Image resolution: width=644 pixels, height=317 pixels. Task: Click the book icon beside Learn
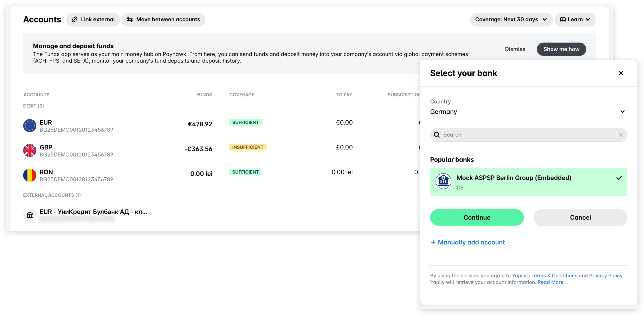pos(562,19)
